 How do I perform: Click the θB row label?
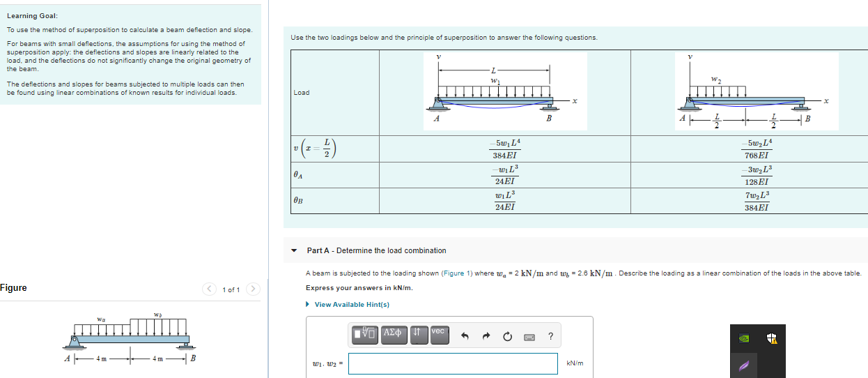click(x=298, y=200)
